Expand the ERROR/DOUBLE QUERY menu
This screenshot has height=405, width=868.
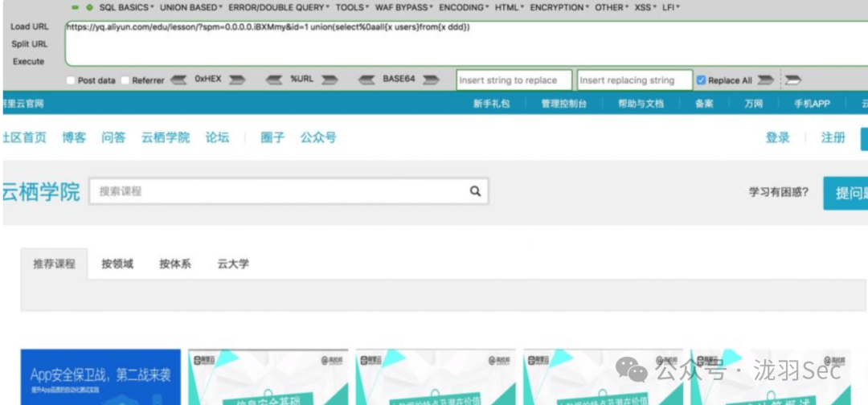(278, 8)
